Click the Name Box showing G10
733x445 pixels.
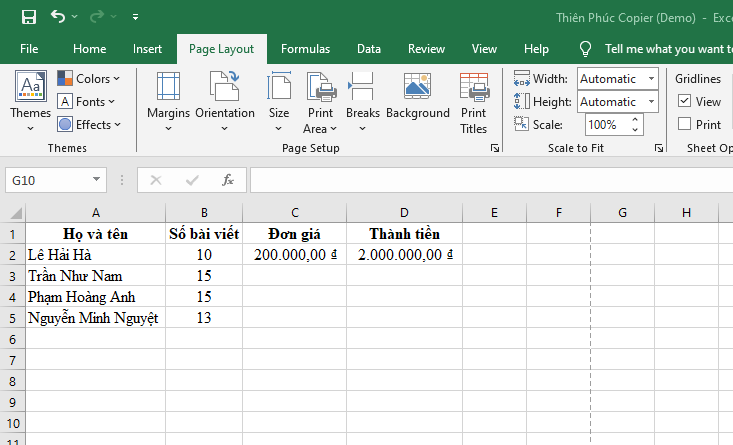[x=47, y=180]
